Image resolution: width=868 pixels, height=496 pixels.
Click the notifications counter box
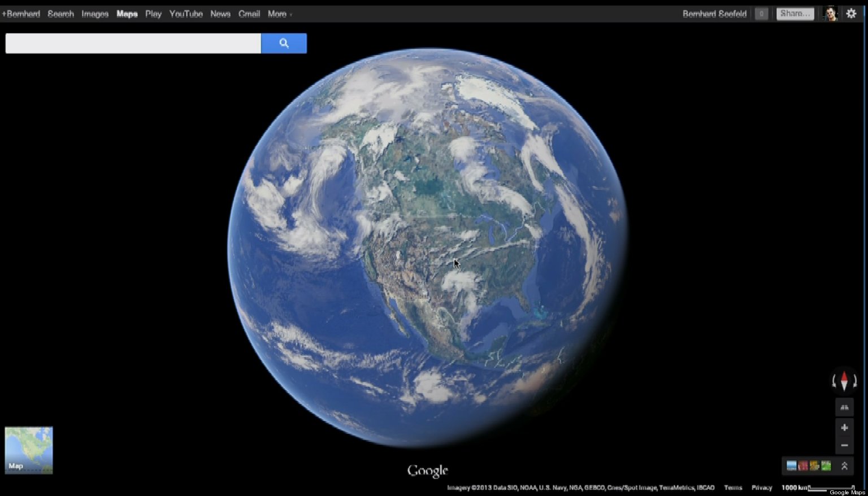761,14
